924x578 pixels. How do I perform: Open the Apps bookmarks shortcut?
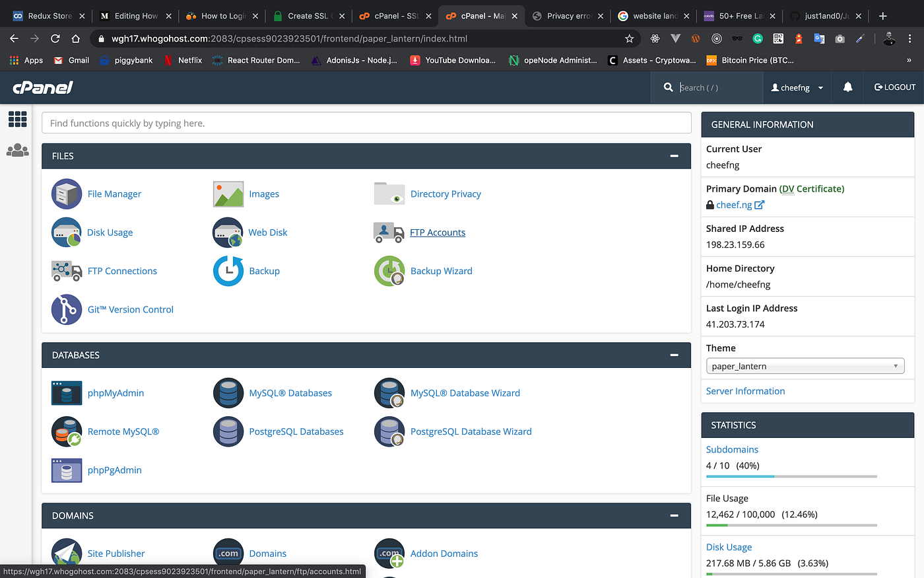(26, 60)
